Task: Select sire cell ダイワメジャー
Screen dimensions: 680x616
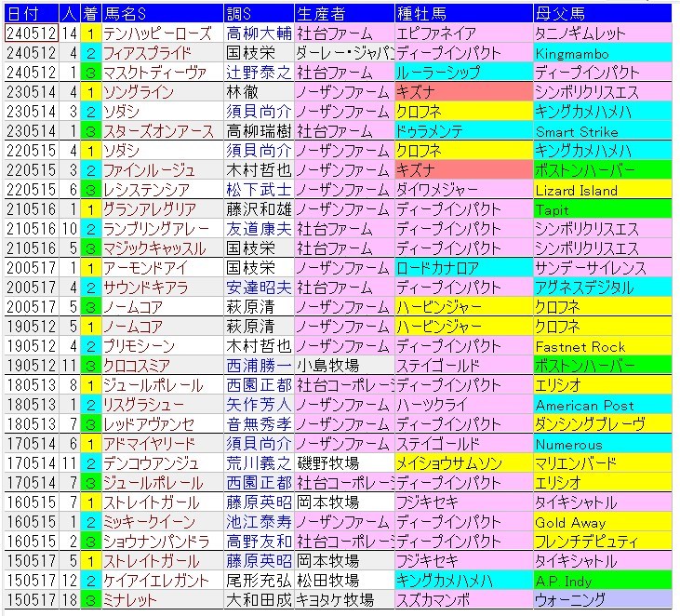Action: point(463,190)
